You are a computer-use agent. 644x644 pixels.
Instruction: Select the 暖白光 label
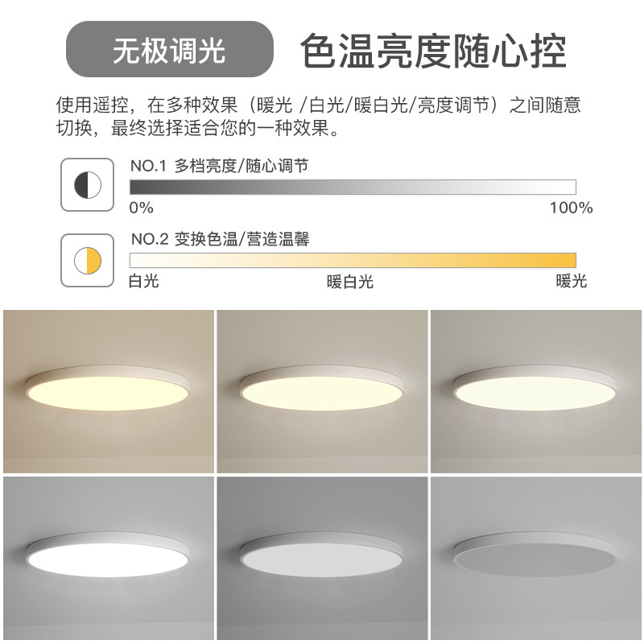[350, 283]
